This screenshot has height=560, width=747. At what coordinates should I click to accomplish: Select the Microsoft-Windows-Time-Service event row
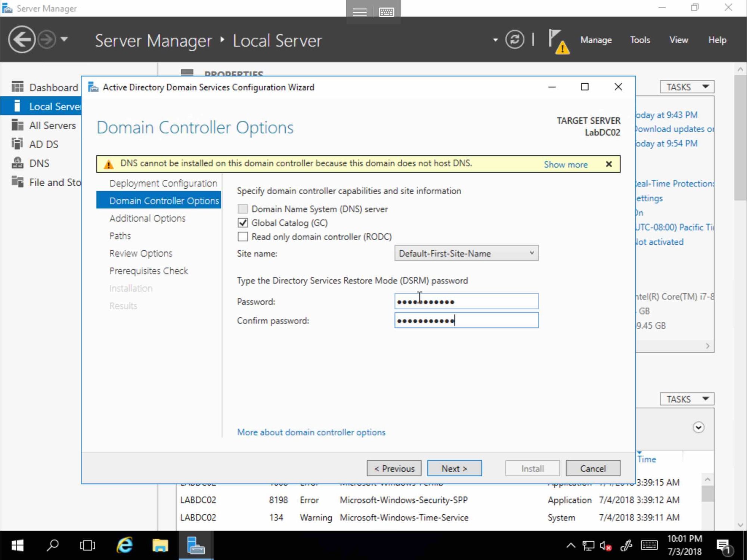(439, 517)
